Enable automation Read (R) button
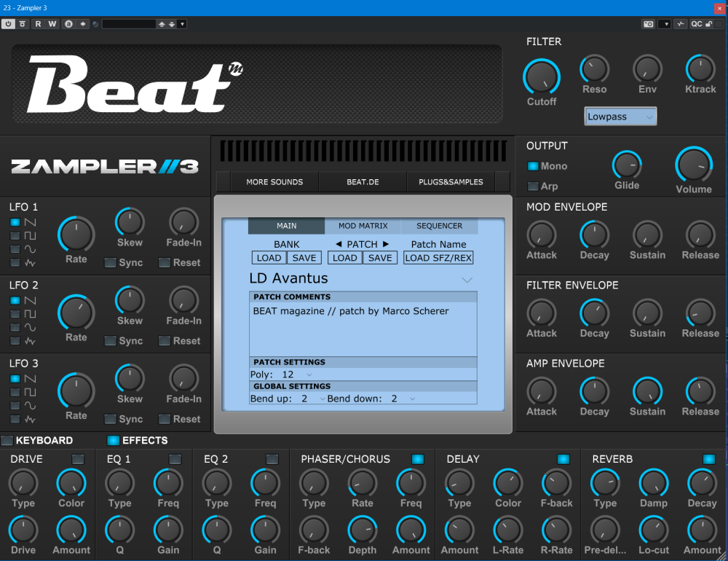The image size is (728, 561). 39,24
